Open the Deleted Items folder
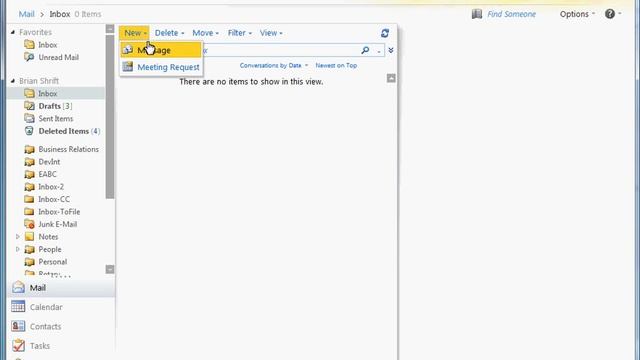This screenshot has width=640, height=360. coord(69,131)
